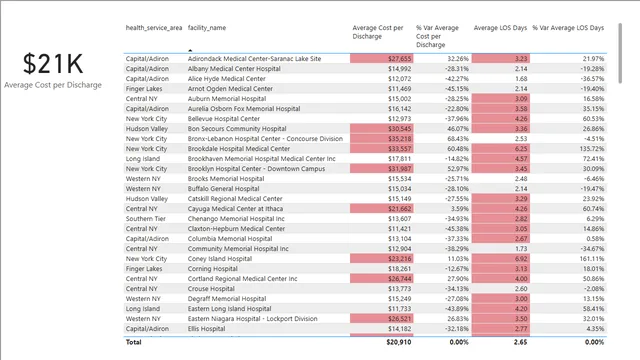Click Brookdale Hospital Medical Center facility name
Viewport: 640px width, 360px height.
[x=239, y=149]
